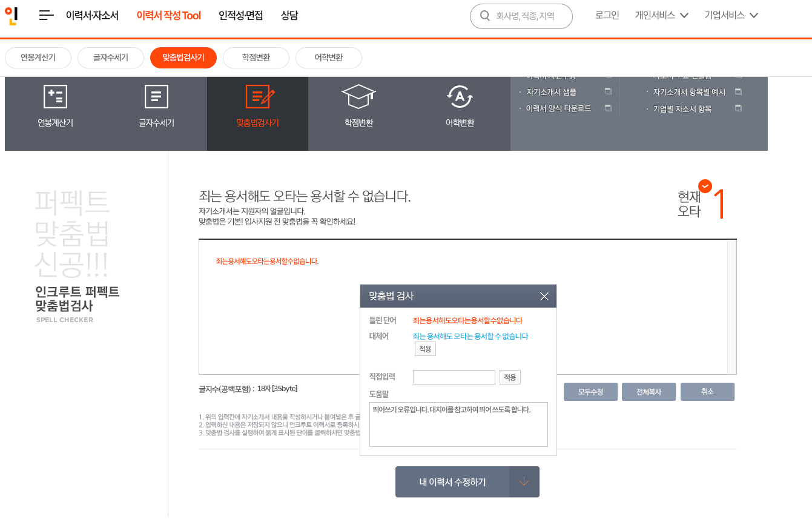Select the 맞춤법검사기 pen tool icon
Viewport: 812px width, 525px height.
pos(257,96)
